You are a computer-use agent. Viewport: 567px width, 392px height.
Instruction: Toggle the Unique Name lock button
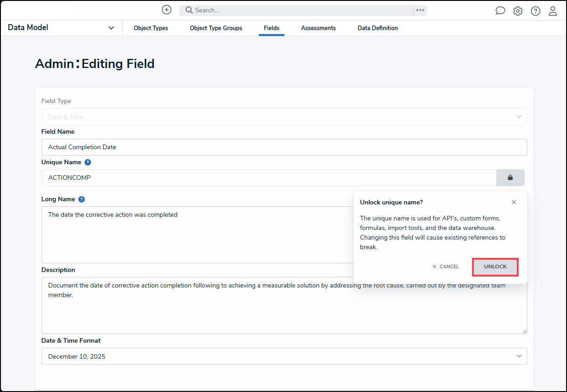pos(510,178)
